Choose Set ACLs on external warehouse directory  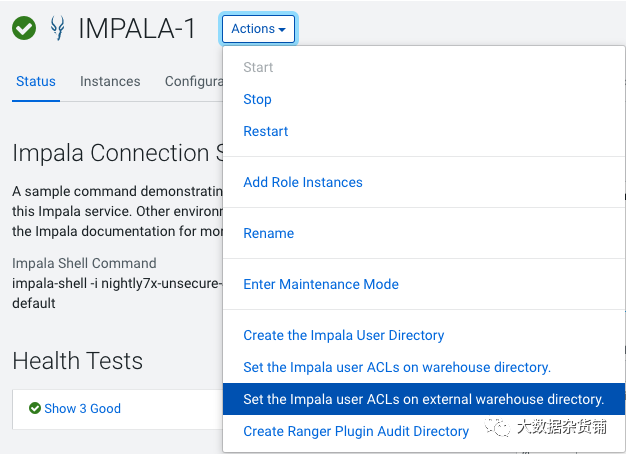click(x=423, y=399)
